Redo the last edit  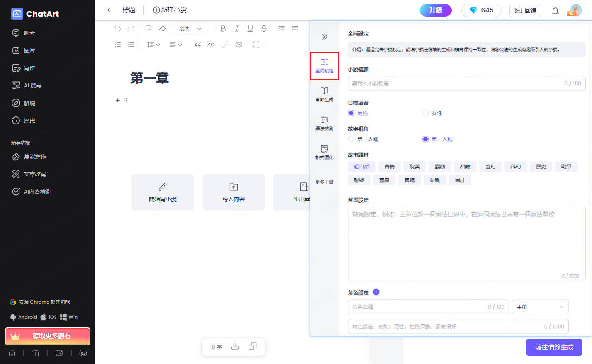click(x=130, y=29)
